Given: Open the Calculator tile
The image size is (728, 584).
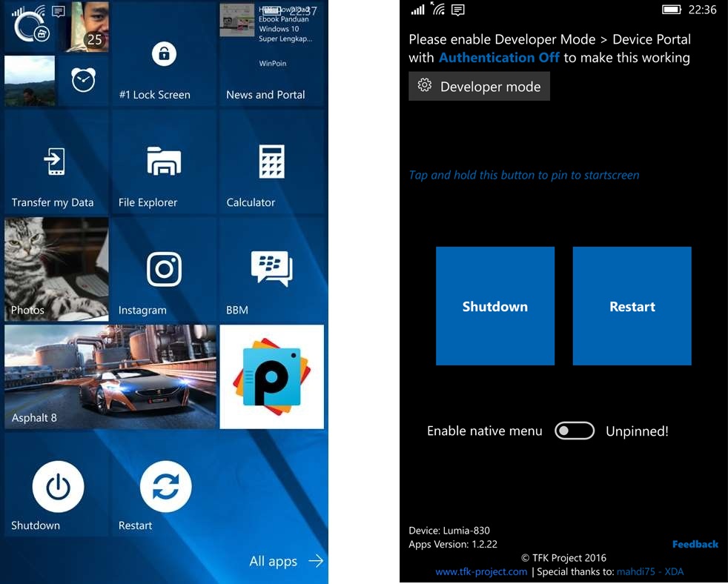Looking at the screenshot, I should coord(271,161).
